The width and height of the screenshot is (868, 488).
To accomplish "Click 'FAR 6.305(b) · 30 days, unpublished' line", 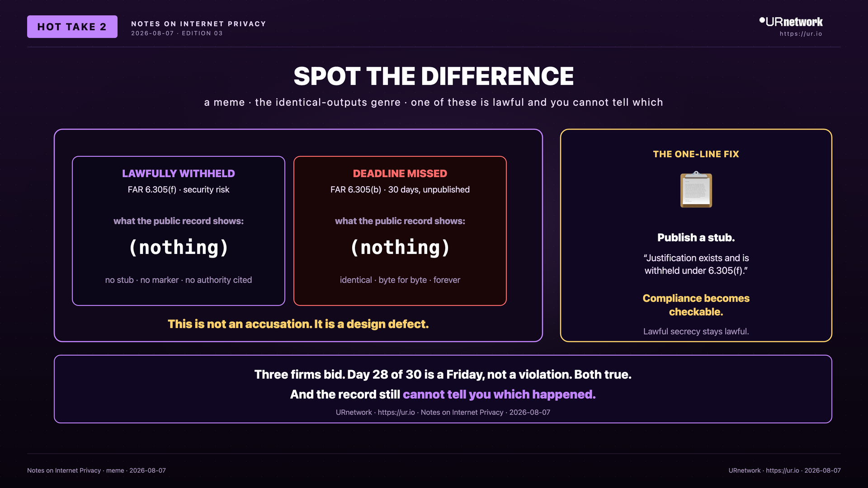I will click(400, 190).
